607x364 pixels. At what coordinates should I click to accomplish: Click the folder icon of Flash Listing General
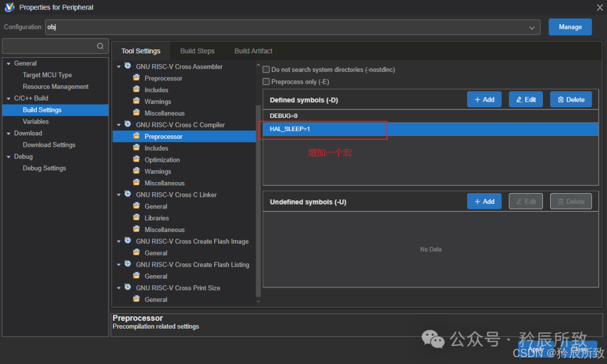[136, 275]
